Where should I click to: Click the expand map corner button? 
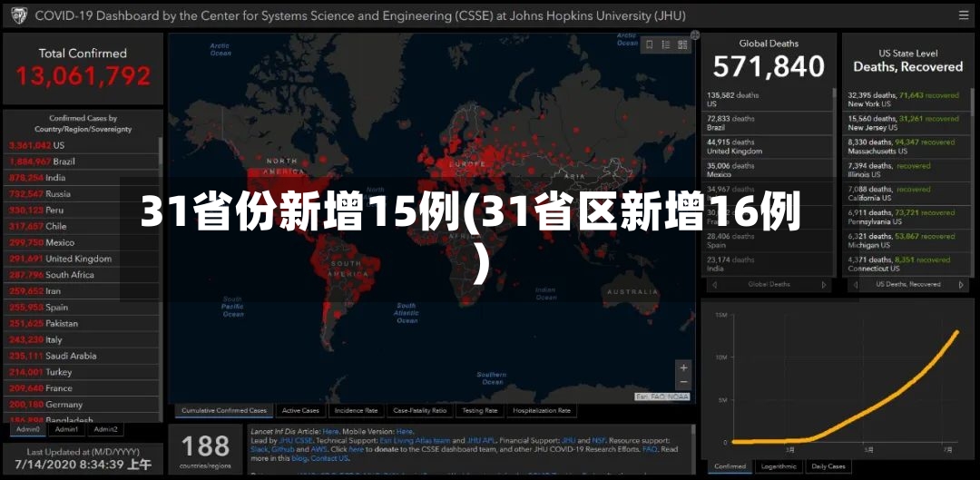click(x=695, y=35)
